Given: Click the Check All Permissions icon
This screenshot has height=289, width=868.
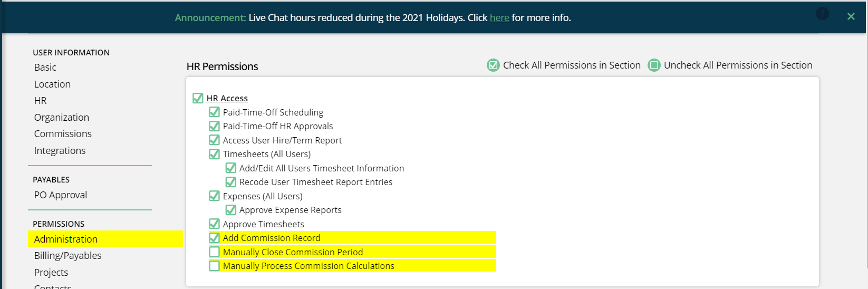Looking at the screenshot, I should pyautogui.click(x=493, y=65).
